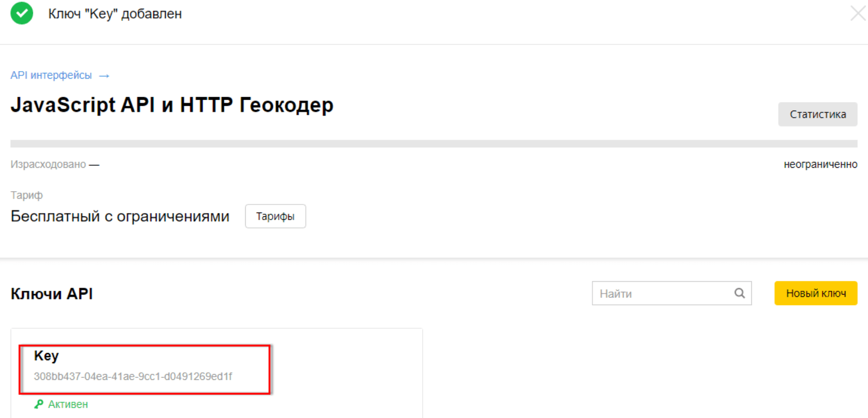Click the usage progress bar
This screenshot has width=868, height=418.
tap(433, 143)
